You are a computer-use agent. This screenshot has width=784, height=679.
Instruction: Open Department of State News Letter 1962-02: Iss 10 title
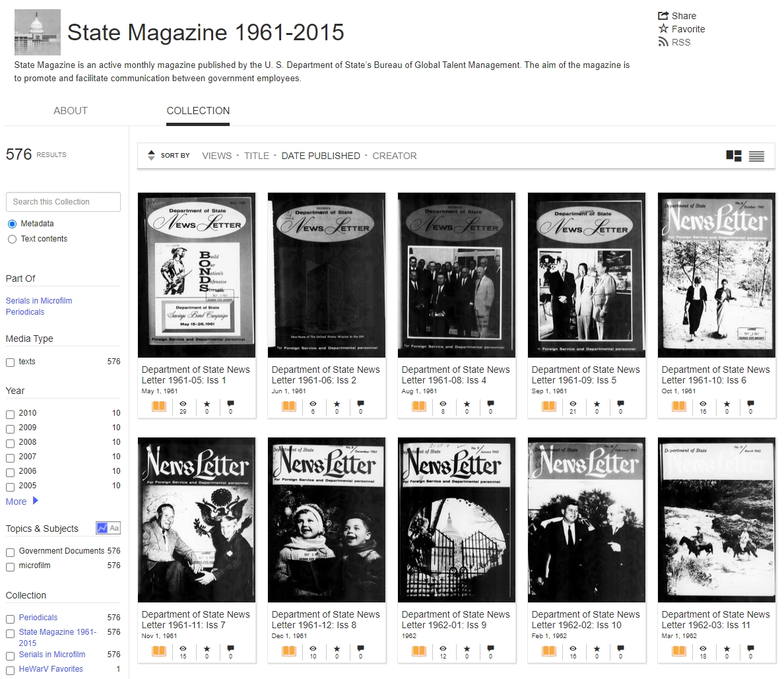585,620
